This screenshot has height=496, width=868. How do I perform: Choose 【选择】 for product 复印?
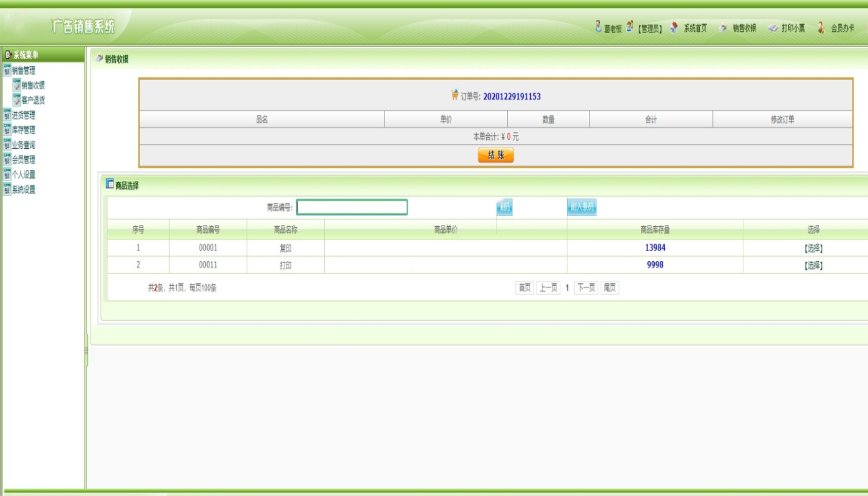813,248
